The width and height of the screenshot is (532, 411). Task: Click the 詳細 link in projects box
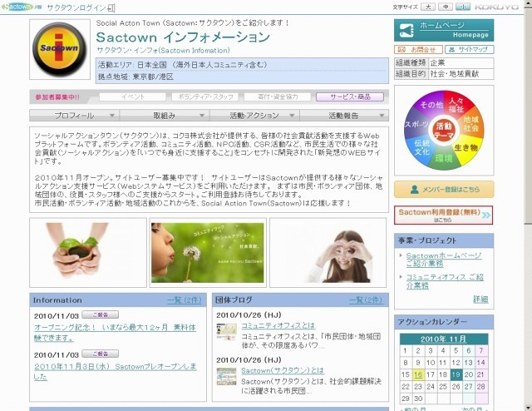tap(480, 300)
